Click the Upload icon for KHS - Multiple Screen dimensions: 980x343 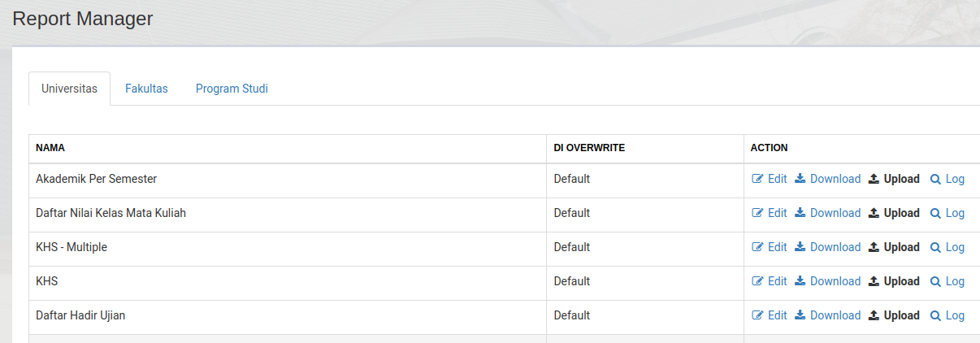(x=874, y=247)
